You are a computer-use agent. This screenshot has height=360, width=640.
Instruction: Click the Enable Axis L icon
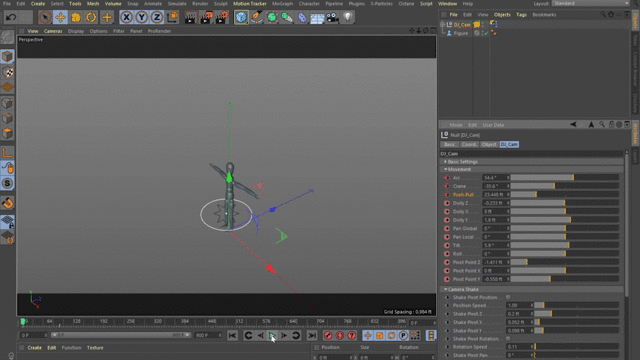7,153
